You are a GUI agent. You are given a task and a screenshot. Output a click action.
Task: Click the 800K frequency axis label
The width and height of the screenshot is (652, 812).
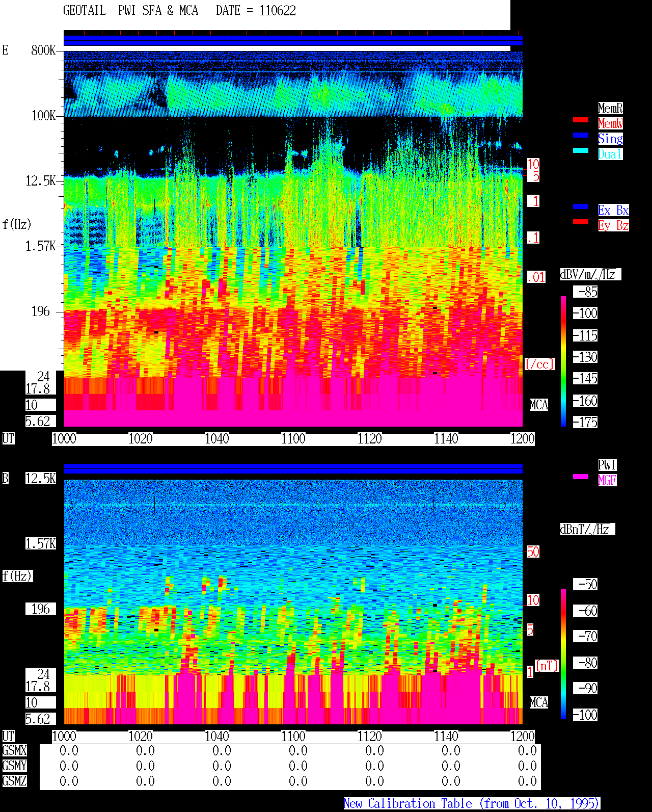[x=43, y=50]
